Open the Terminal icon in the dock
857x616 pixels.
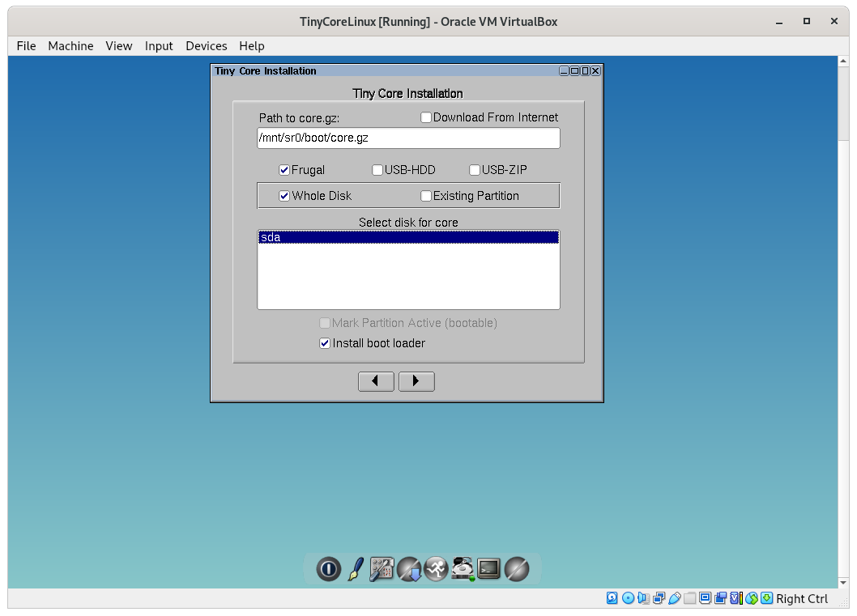[x=488, y=569]
